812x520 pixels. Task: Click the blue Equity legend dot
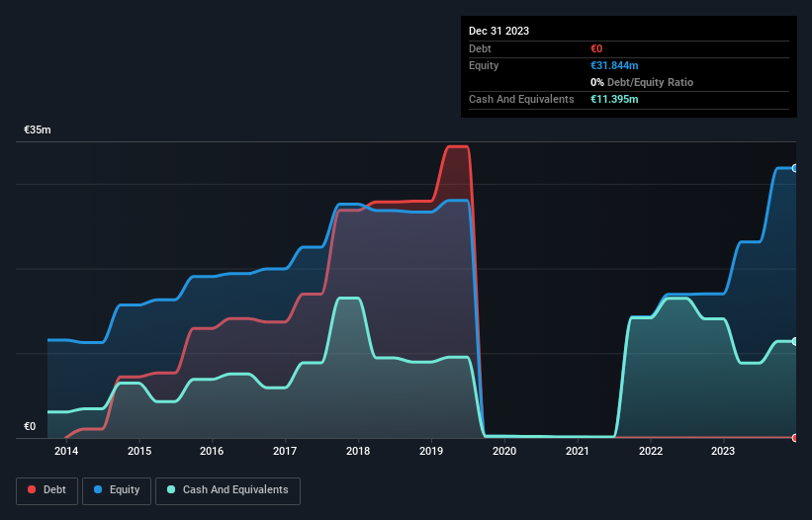[x=98, y=489]
